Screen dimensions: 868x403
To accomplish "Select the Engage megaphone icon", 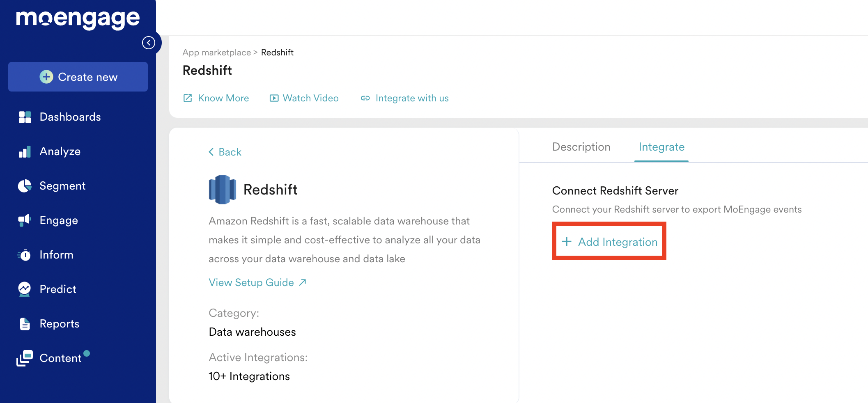I will point(25,220).
